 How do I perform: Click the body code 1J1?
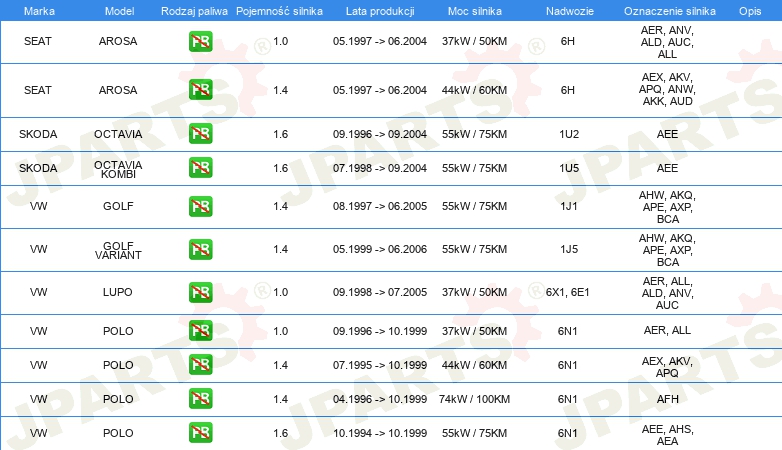tap(569, 206)
